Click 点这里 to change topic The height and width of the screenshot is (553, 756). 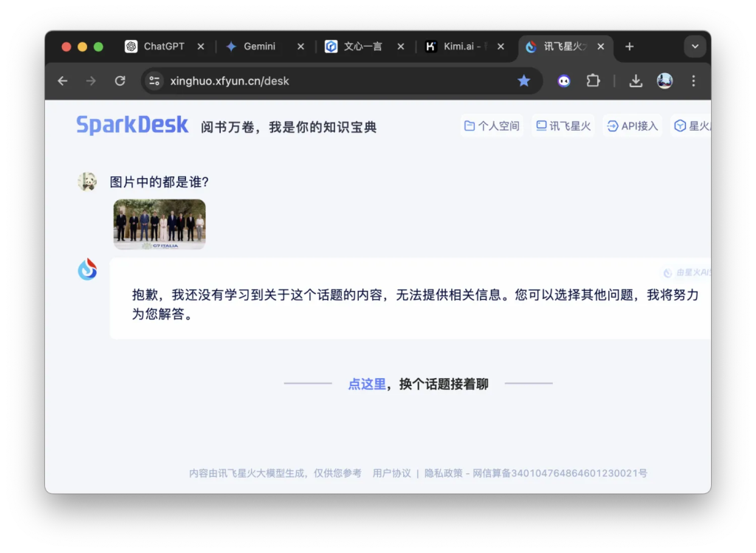(x=367, y=384)
